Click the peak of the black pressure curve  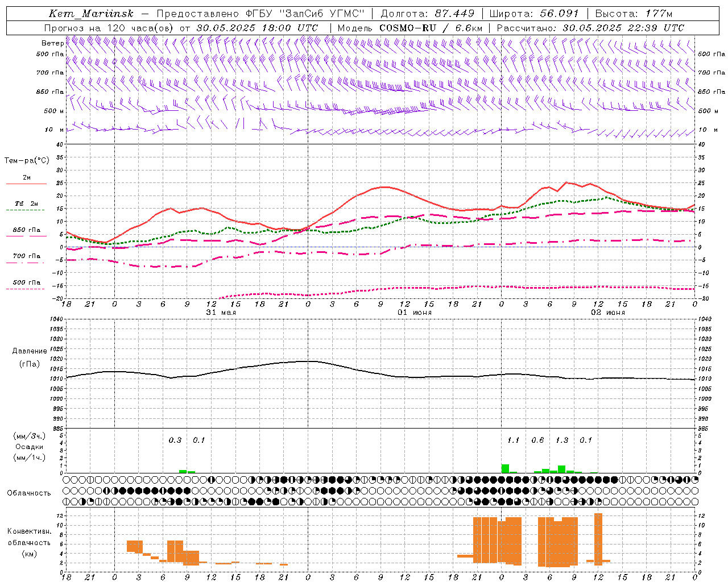click(308, 361)
